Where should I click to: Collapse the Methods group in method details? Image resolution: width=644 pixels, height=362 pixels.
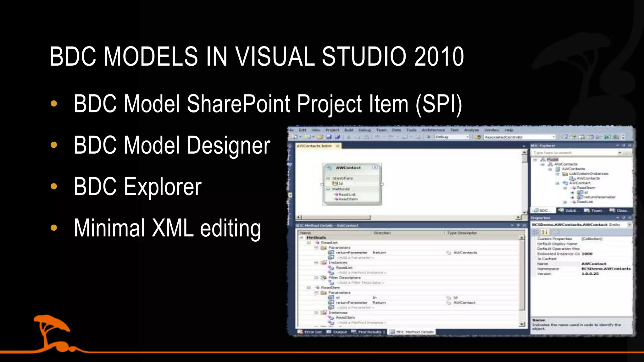[x=302, y=238]
